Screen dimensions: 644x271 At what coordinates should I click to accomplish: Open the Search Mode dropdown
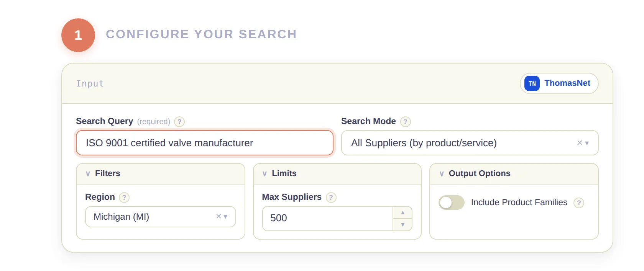click(587, 143)
